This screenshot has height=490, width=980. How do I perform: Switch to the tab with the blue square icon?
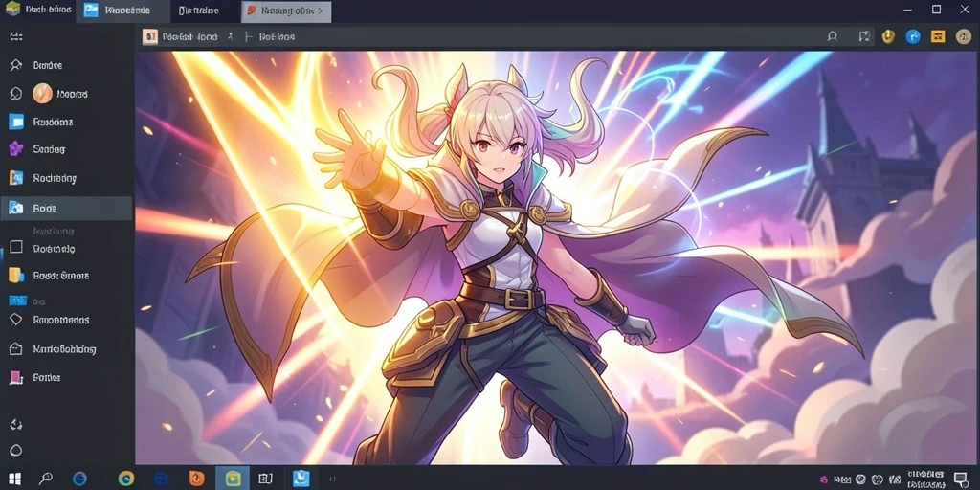122,11
